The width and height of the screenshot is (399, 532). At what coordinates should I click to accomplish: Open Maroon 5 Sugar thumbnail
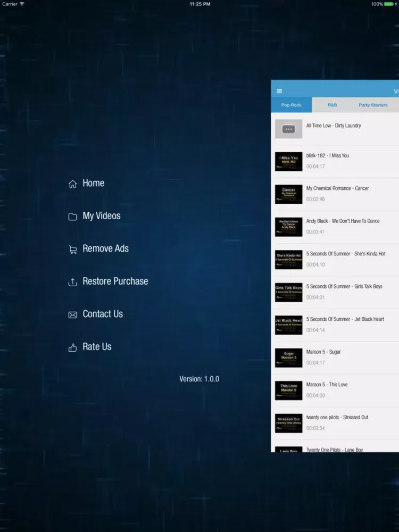pyautogui.click(x=288, y=358)
